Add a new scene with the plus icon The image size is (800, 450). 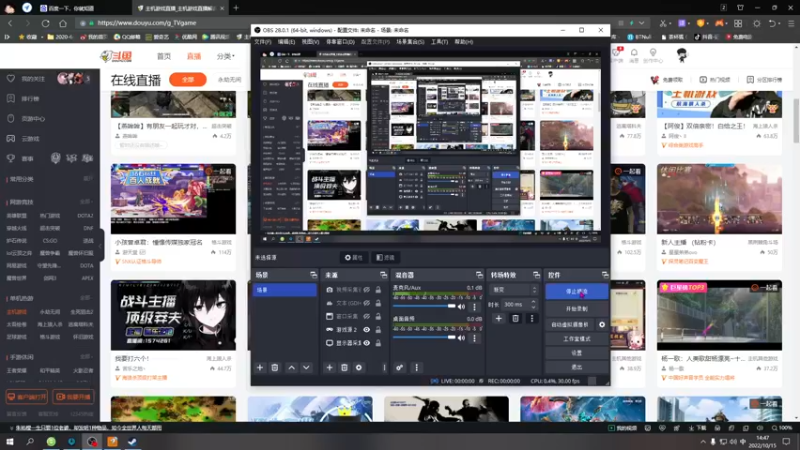pyautogui.click(x=260, y=367)
